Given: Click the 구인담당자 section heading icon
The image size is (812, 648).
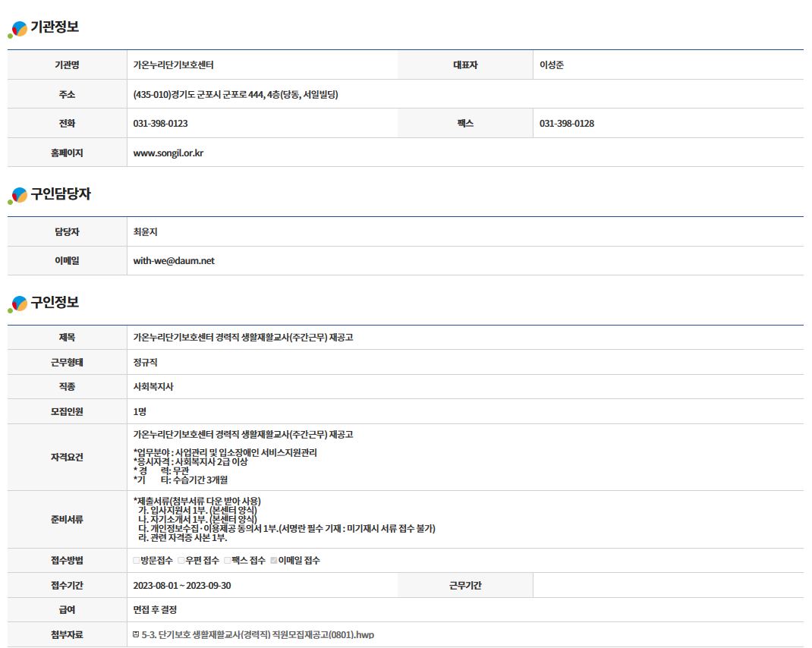Looking at the screenshot, I should click(x=17, y=196).
